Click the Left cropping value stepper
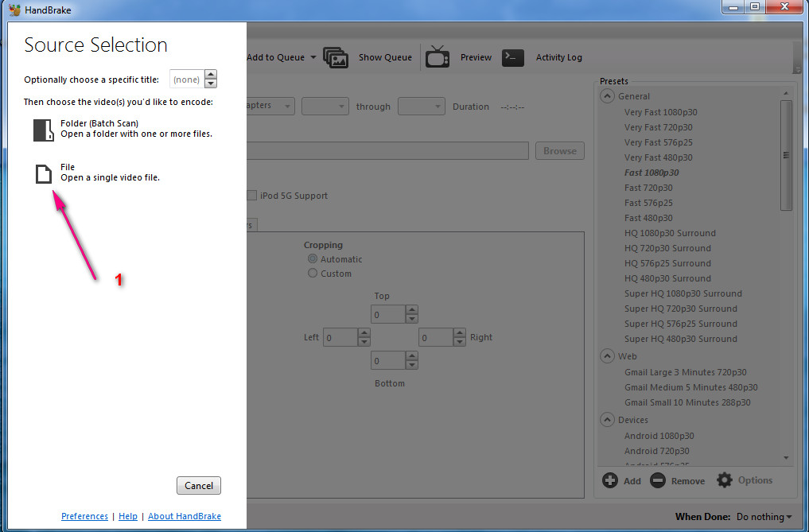Screen dimensions: 809x532 (364, 337)
